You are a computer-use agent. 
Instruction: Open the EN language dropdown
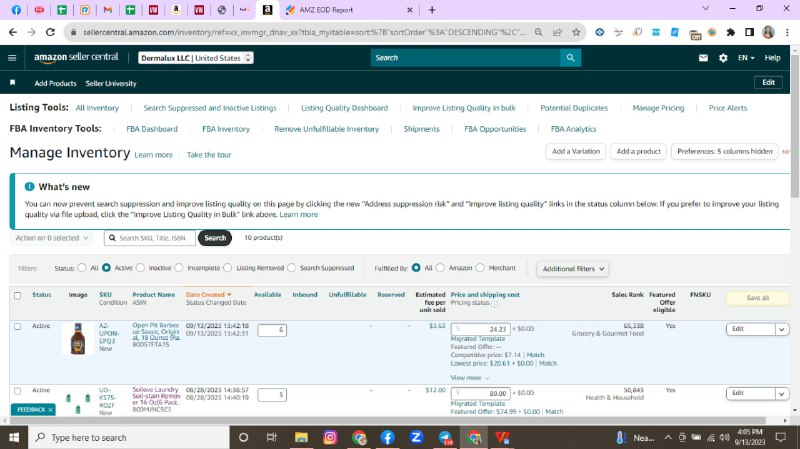(746, 58)
